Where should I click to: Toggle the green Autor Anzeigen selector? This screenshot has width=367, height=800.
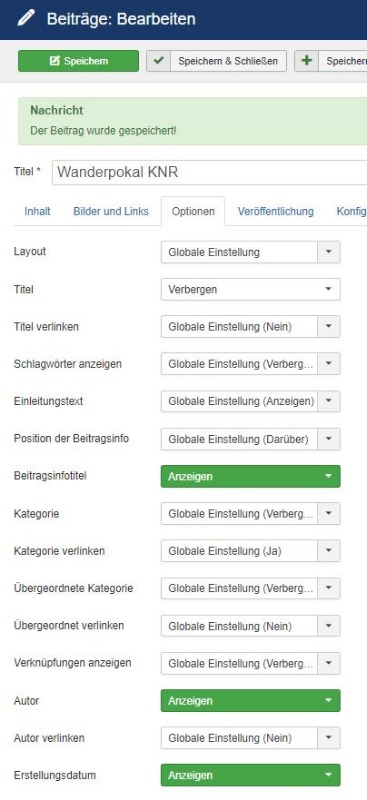coord(251,701)
